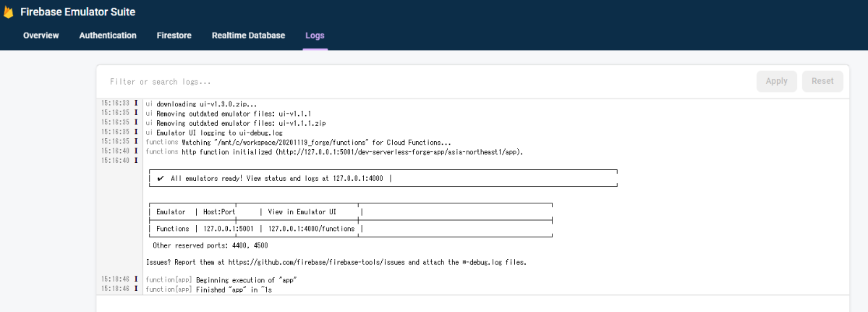
Task: Go to the Realtime Database tab
Action: tap(248, 35)
